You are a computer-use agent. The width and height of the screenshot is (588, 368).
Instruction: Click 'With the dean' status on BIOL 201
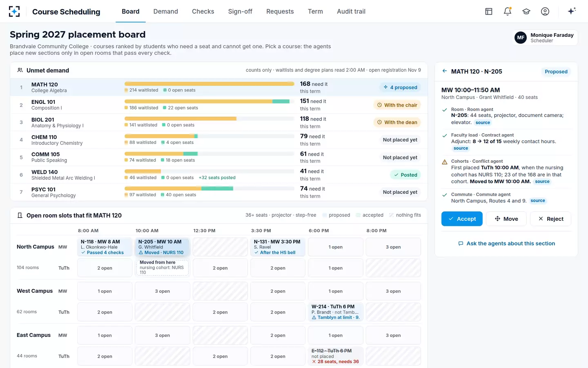(x=397, y=122)
